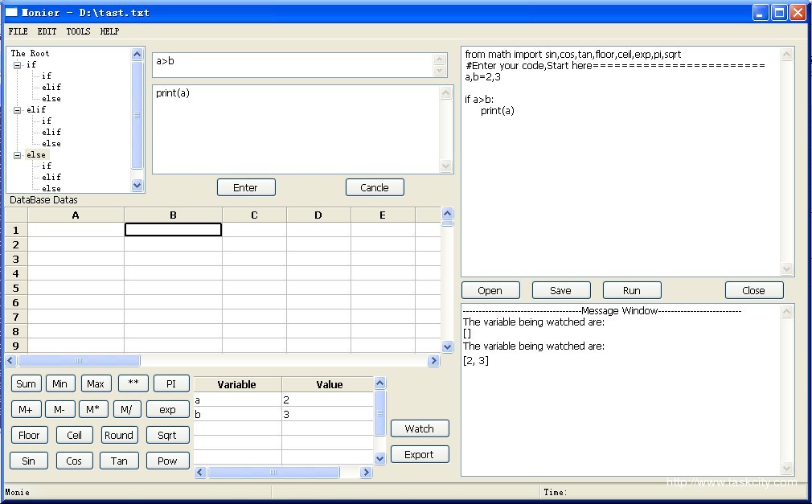Open the TOOLS menu
The image size is (812, 504).
click(x=78, y=31)
